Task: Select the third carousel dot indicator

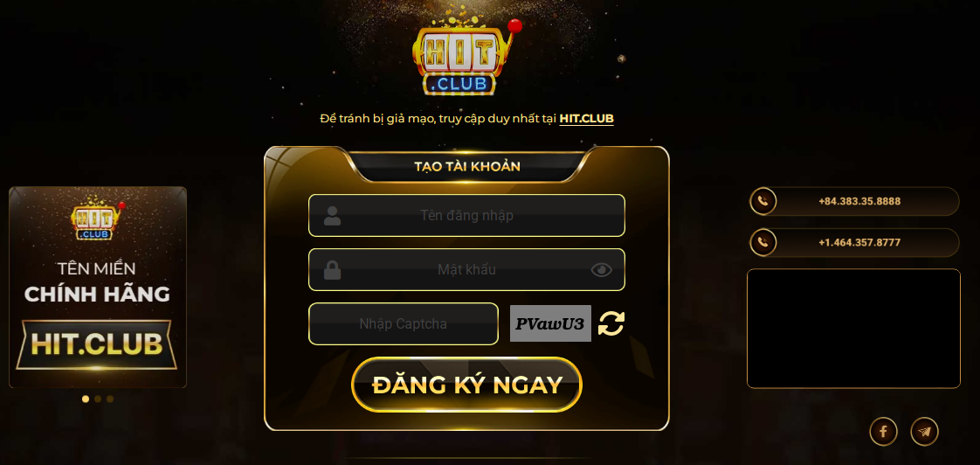Action: pos(110,399)
